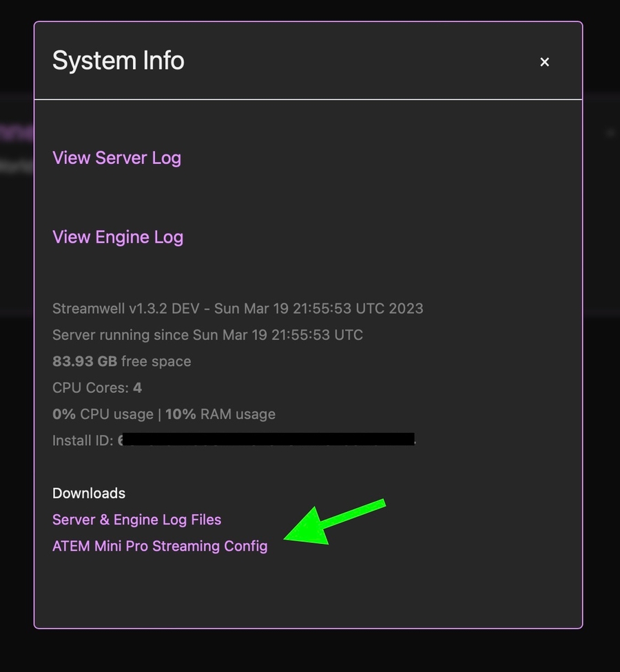Click the dimmed backdrop below the dialog
This screenshot has width=620, height=672.
pos(310,651)
